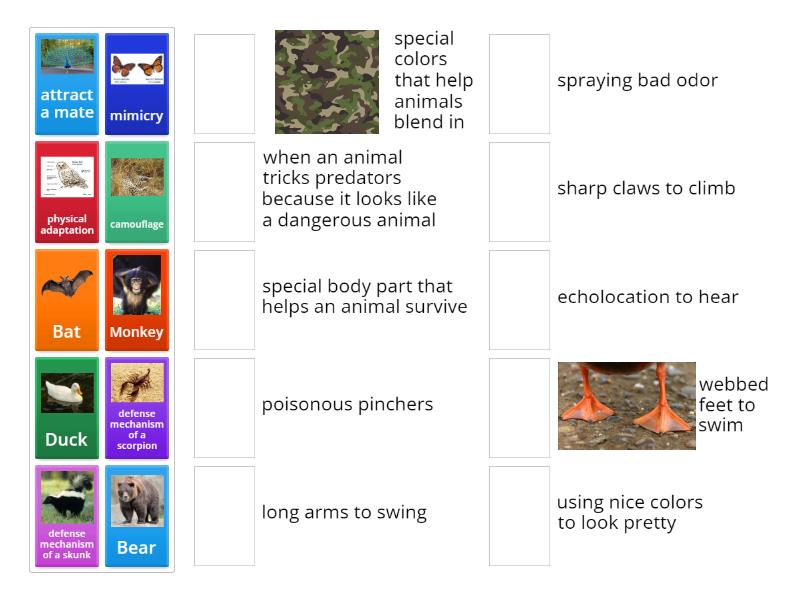800x600 pixels.
Task: Click the answer box beside "sharp claws to climb"
Action: coord(517,190)
